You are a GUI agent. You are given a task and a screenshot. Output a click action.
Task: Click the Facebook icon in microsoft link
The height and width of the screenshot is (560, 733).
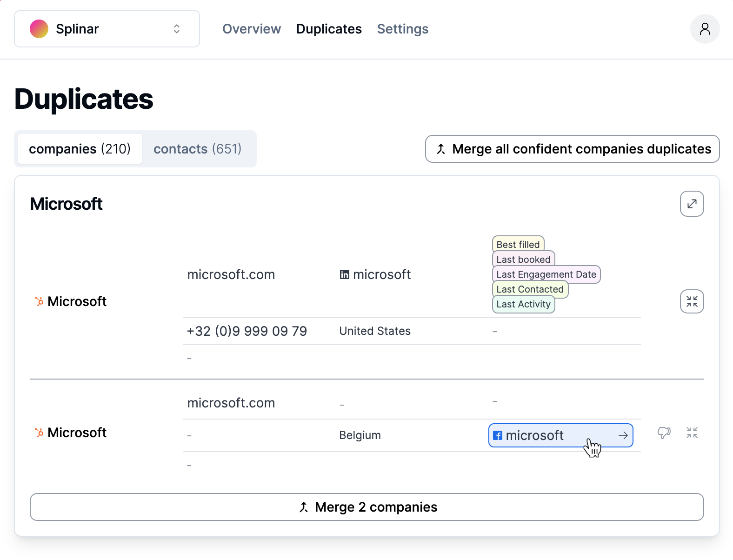point(498,436)
